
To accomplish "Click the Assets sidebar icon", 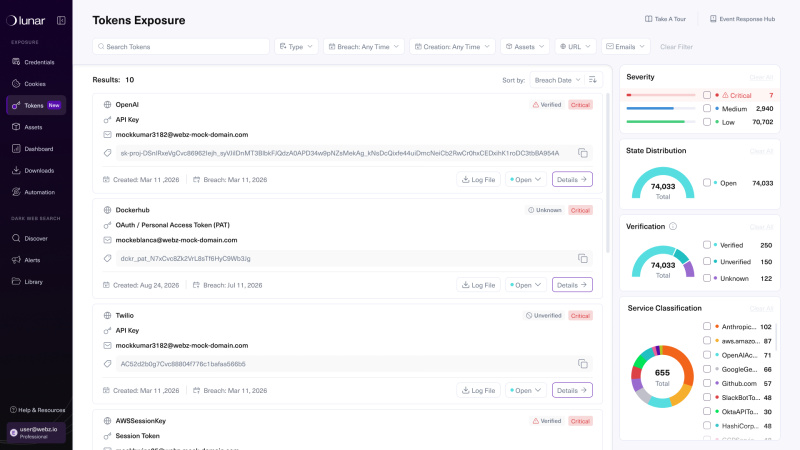I will coord(16,127).
